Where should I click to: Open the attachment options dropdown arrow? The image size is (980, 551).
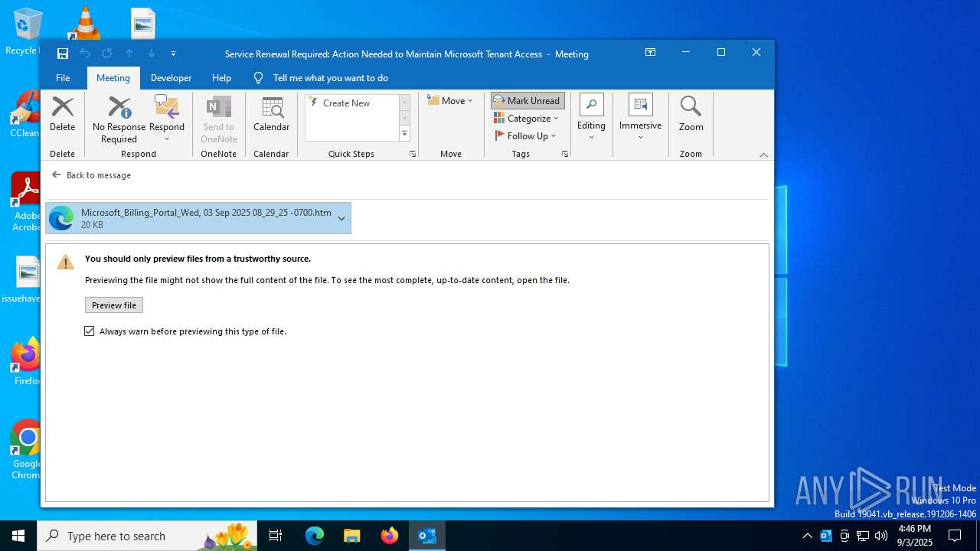[x=341, y=218]
